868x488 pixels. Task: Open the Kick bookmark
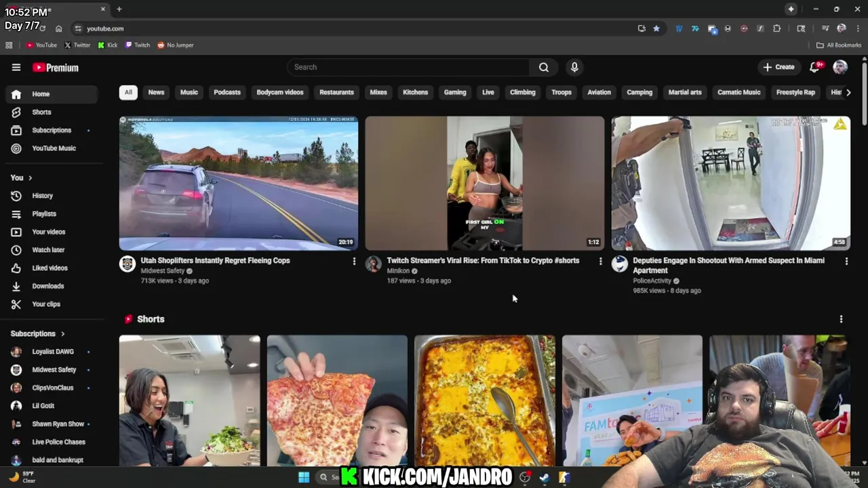[108, 45]
